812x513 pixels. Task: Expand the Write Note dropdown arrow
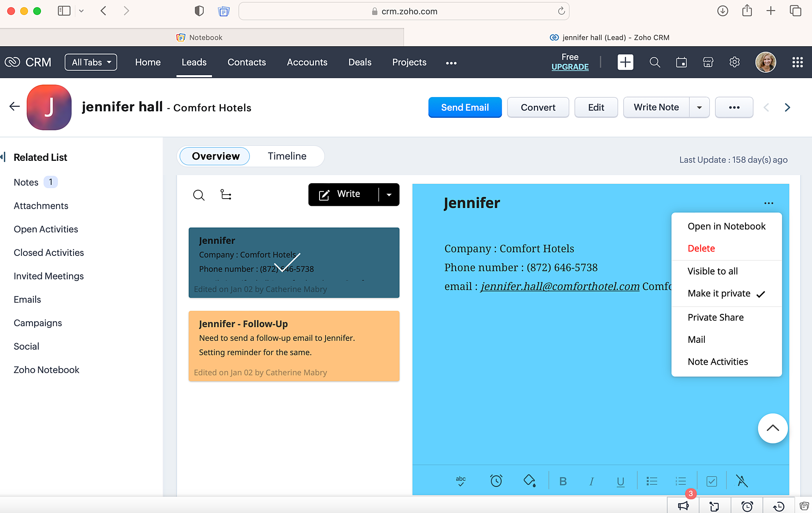coord(699,108)
